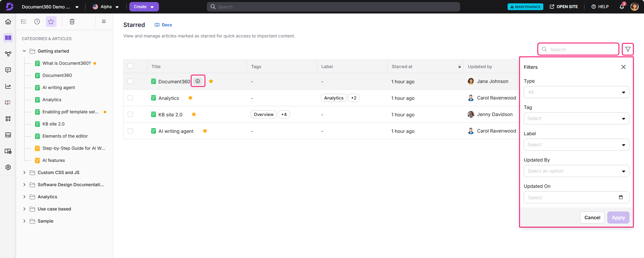Open the Drive storage sidebar icon

(x=8, y=135)
